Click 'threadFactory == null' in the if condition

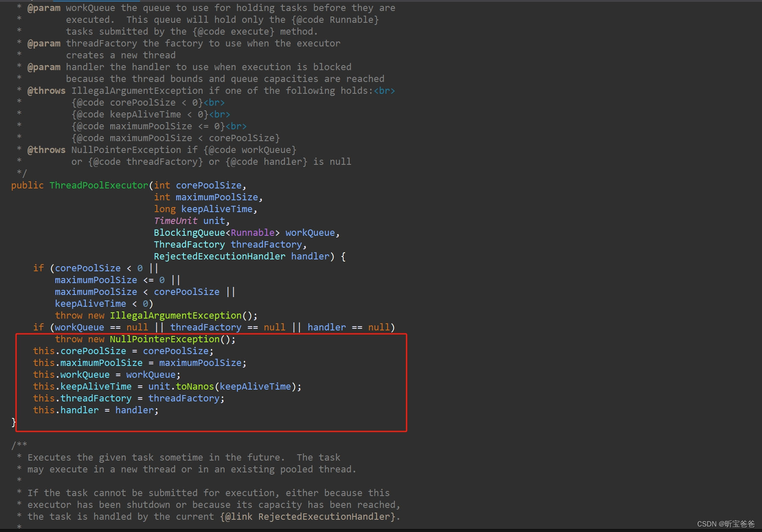pos(228,327)
